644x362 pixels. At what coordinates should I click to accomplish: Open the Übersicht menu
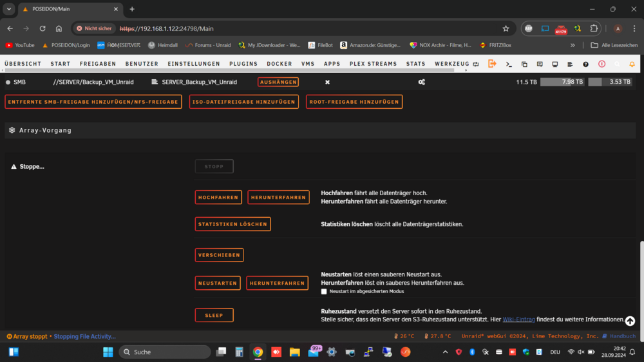click(23, 64)
